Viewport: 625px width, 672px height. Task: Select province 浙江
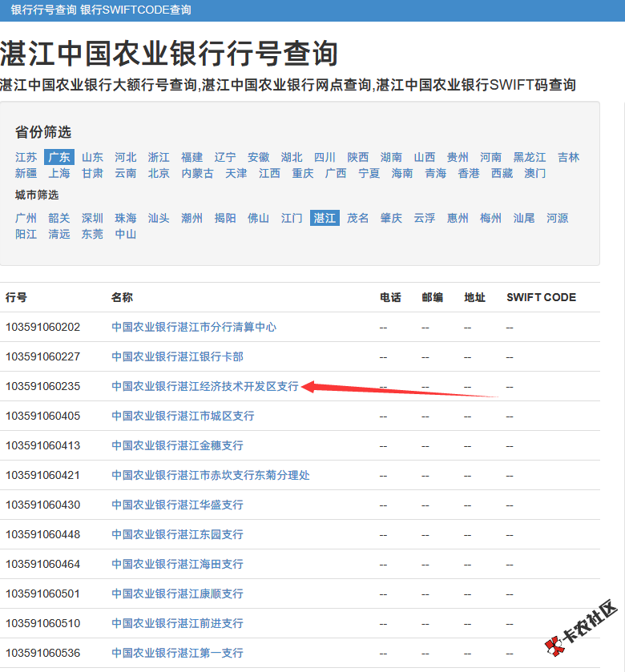(159, 157)
